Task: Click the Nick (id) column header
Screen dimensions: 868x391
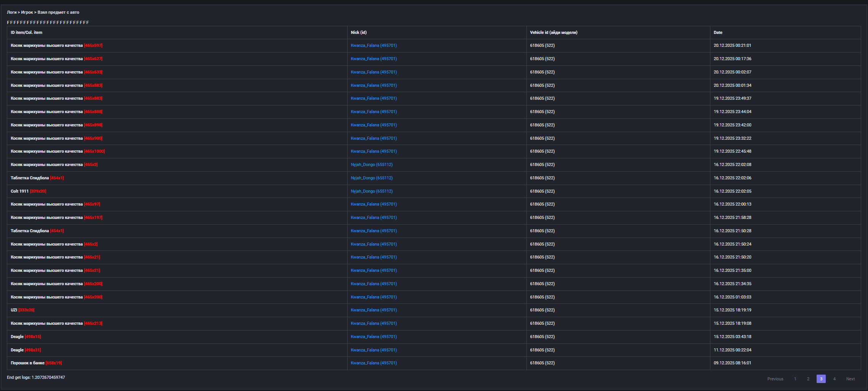Action: point(358,32)
